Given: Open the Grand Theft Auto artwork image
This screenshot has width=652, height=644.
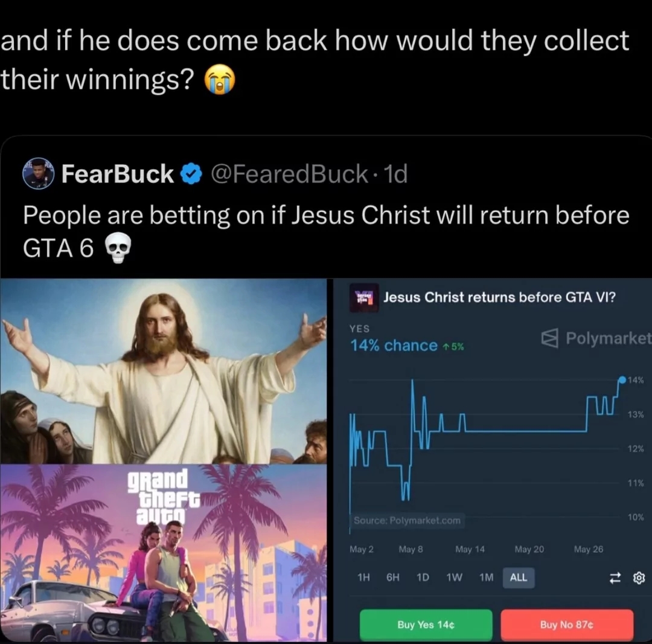Looking at the screenshot, I should point(164,553).
